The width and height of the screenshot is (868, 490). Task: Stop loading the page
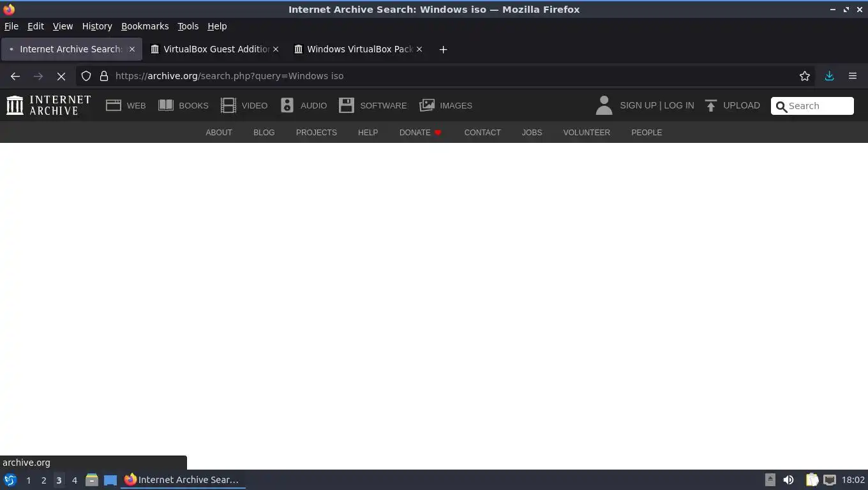click(61, 76)
